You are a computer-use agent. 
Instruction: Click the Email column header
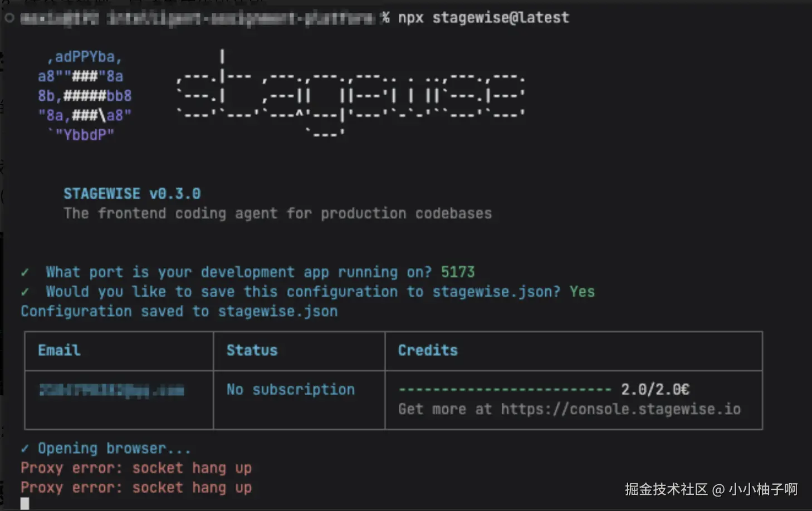(x=59, y=350)
